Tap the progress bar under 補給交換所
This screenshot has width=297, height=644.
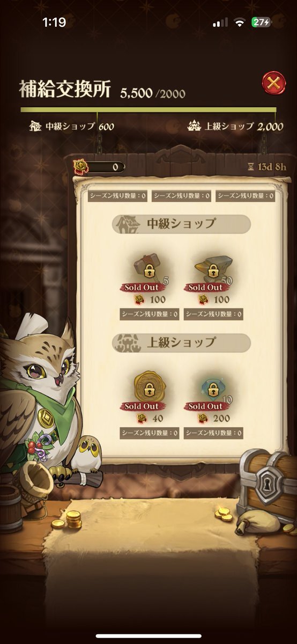tap(148, 109)
